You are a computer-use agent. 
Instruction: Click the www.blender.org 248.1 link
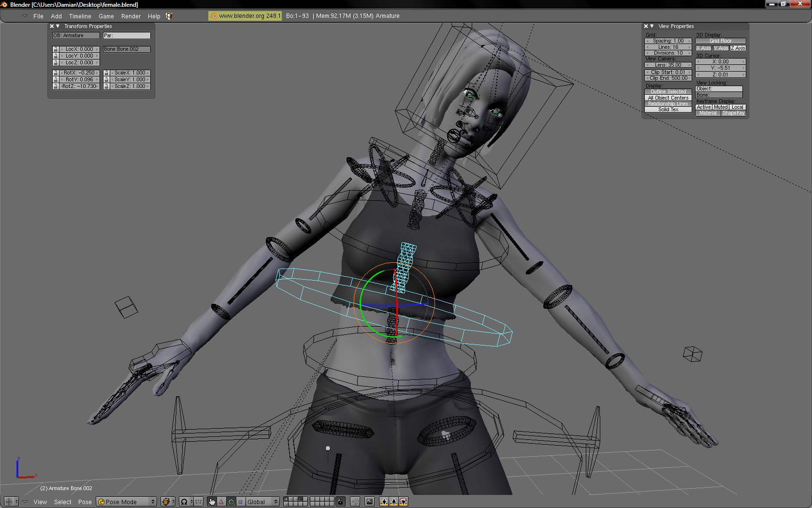click(245, 15)
